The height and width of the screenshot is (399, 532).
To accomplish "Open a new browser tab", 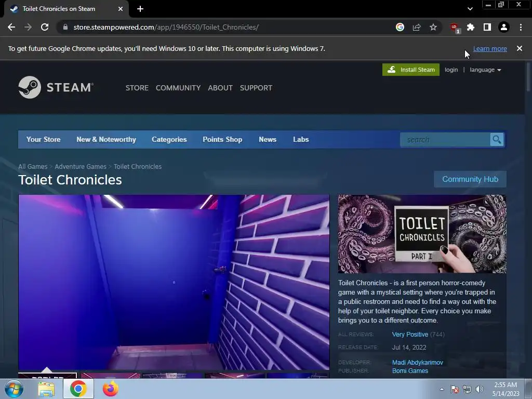I will point(140,9).
